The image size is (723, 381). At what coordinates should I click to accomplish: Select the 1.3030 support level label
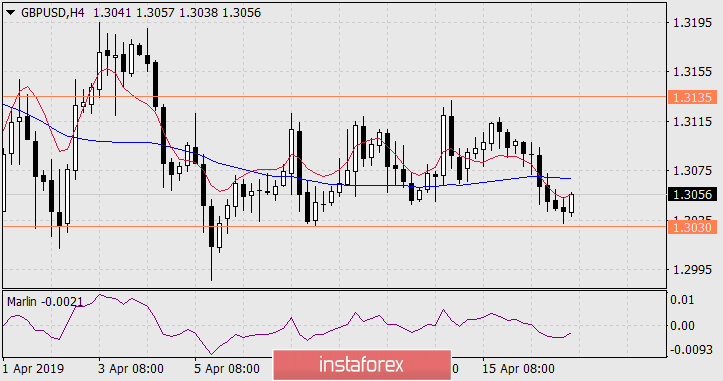(x=693, y=227)
